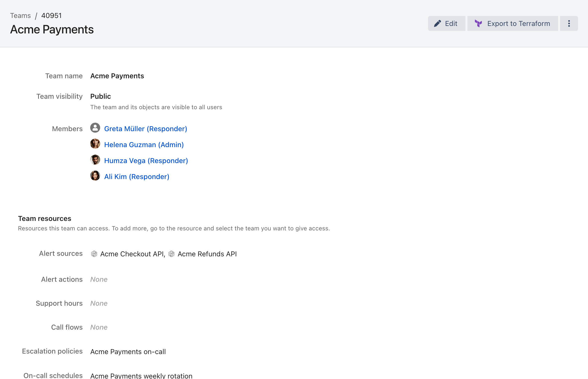Click the pencil icon on Edit
Screen dimensions: 588x379
(438, 23)
